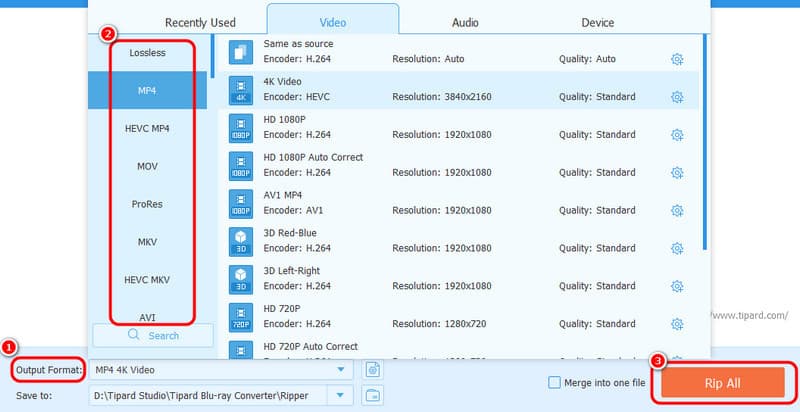Switch to the Device tab

click(598, 23)
